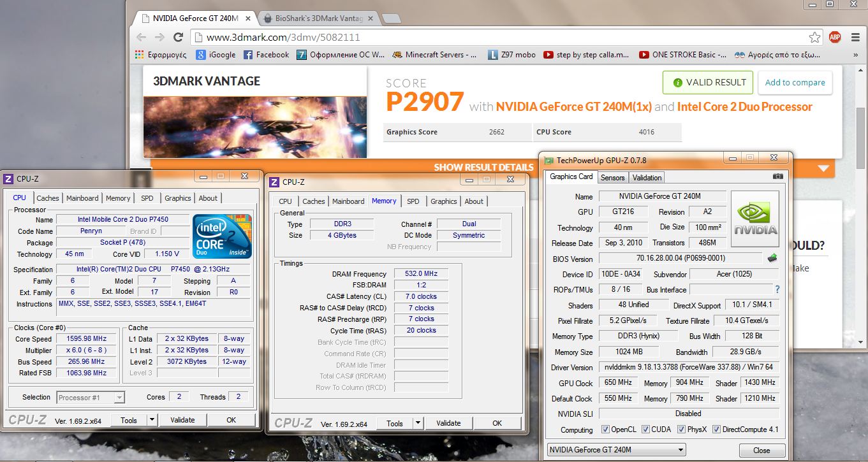Open the GPU selection dropdown in GPU-Z
The image size is (868, 462).
point(616,450)
